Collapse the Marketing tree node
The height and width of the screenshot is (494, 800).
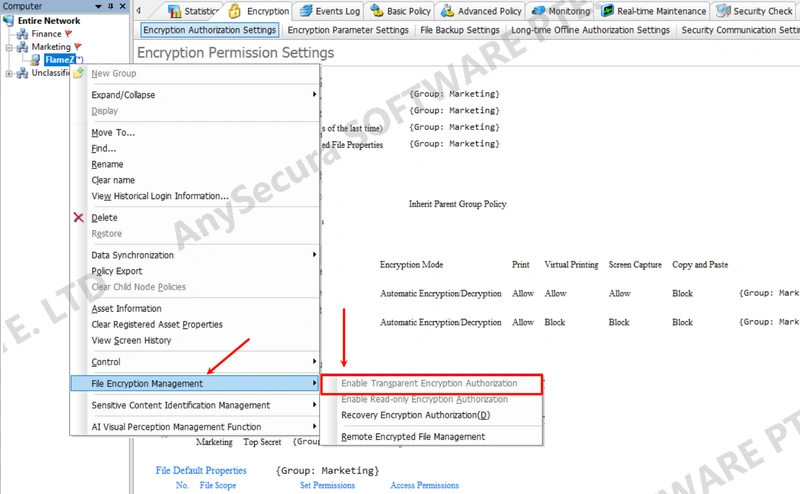click(9, 47)
